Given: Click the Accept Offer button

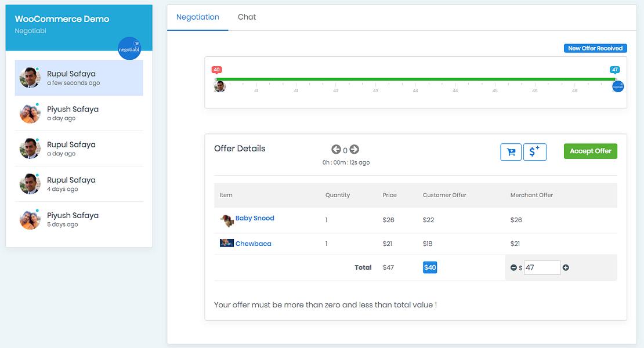Looking at the screenshot, I should tap(590, 151).
